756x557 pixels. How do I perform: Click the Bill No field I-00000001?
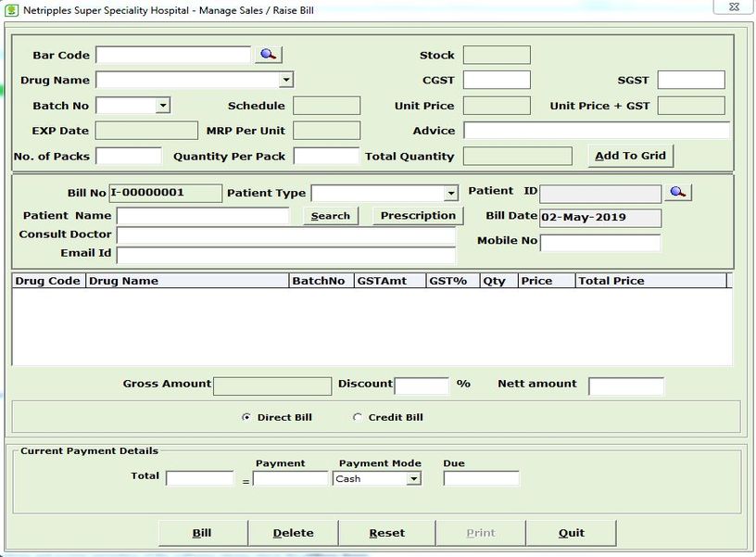point(165,193)
